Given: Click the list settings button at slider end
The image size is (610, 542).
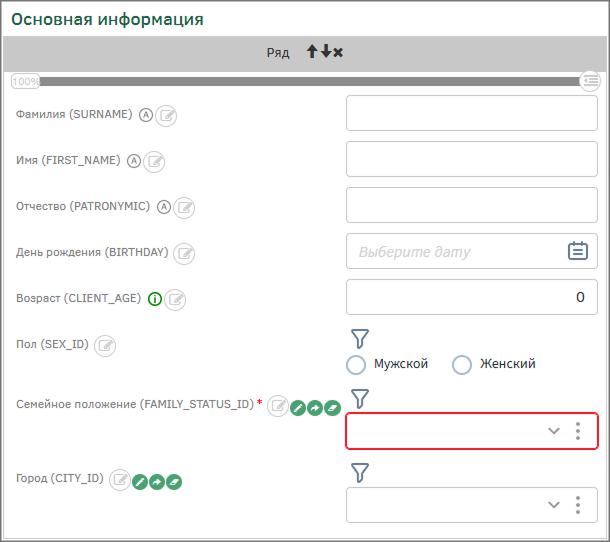Looking at the screenshot, I should 591,81.
